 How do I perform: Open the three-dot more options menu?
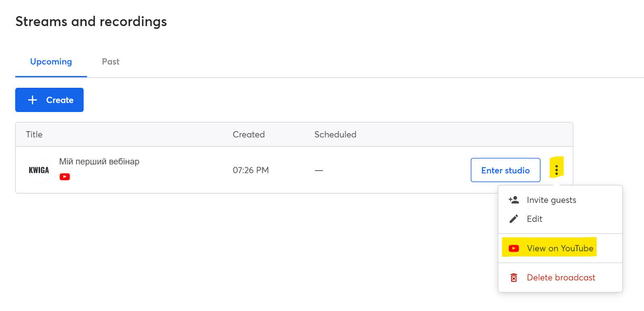coord(556,170)
